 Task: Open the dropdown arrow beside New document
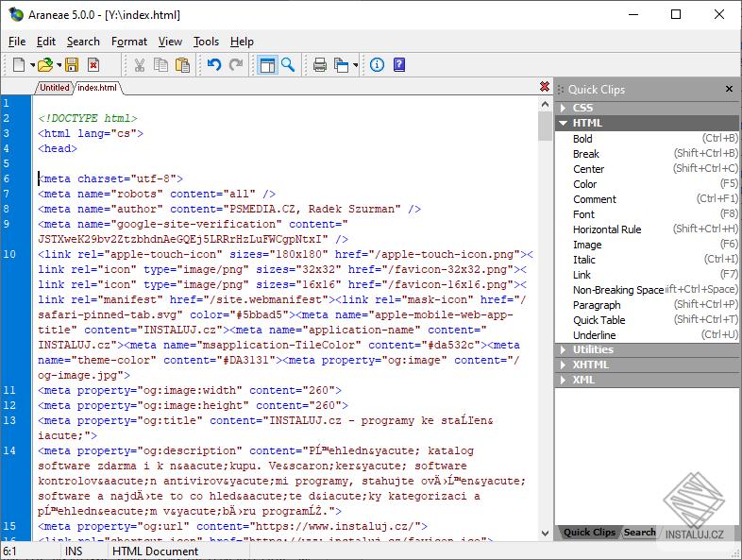click(x=31, y=66)
